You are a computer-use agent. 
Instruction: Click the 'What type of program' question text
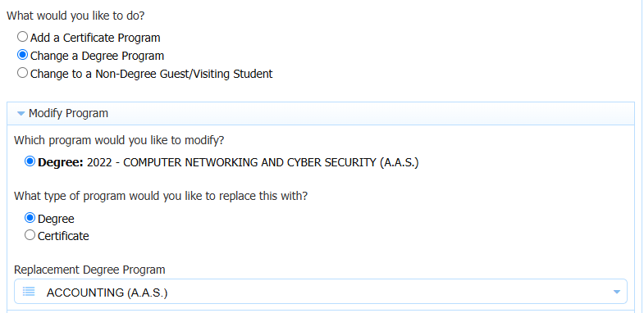[x=161, y=196]
